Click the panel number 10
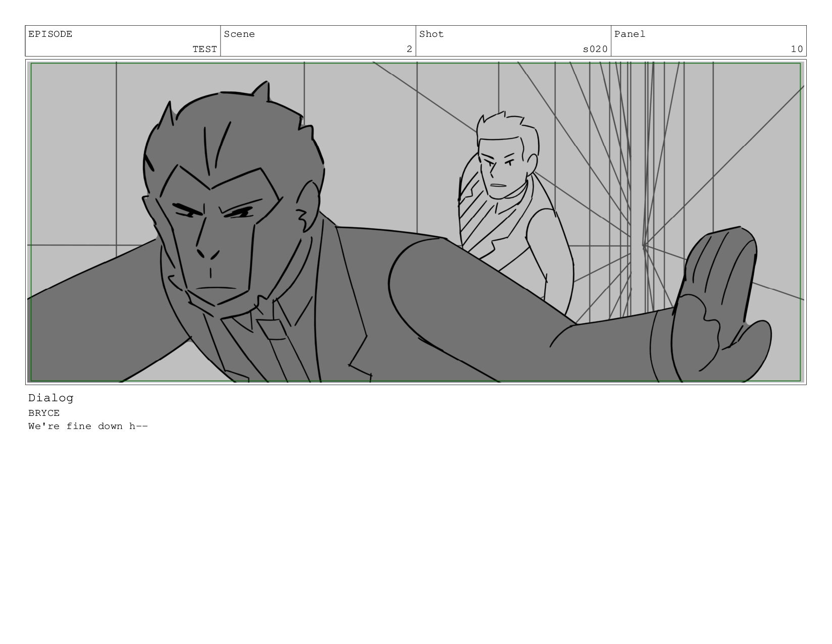This screenshot has width=832, height=644. (797, 49)
